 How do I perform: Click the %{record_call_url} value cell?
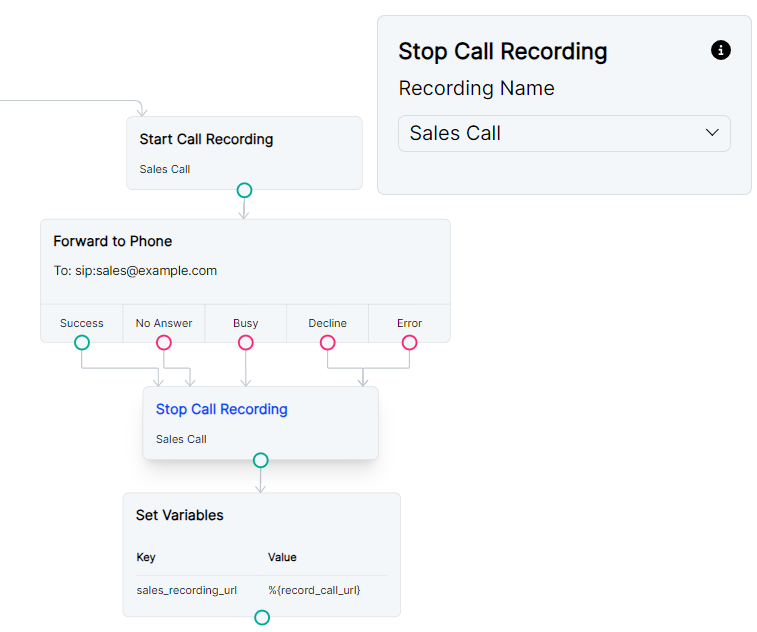(x=314, y=590)
